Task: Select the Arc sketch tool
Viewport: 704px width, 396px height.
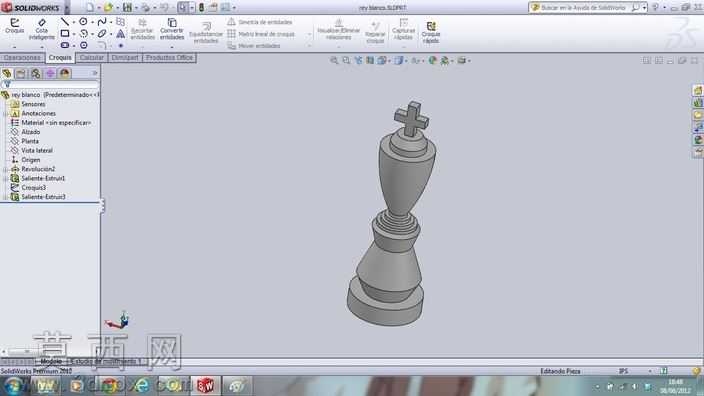Action: click(84, 34)
